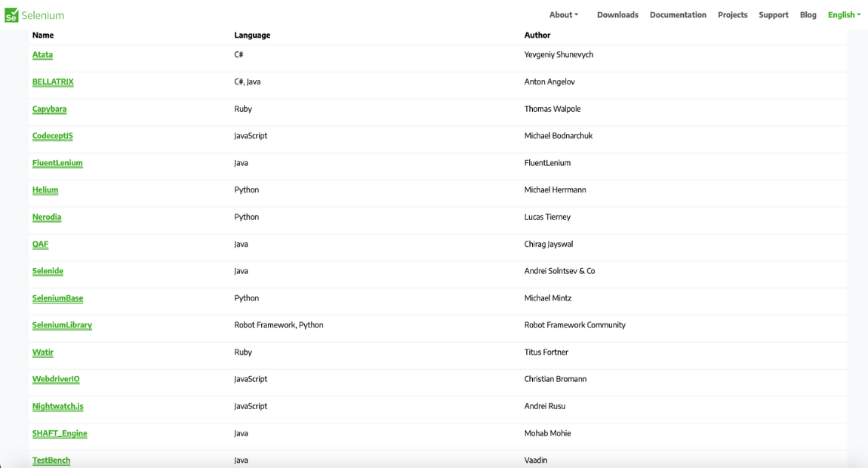Click the Helium link

pos(45,190)
